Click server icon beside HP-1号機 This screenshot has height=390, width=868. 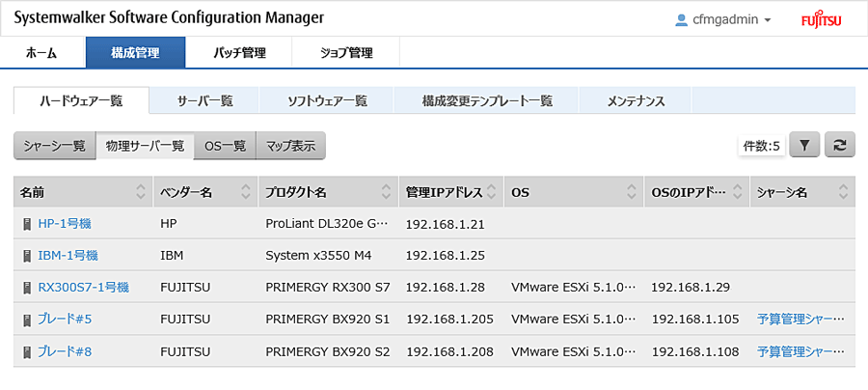[26, 224]
